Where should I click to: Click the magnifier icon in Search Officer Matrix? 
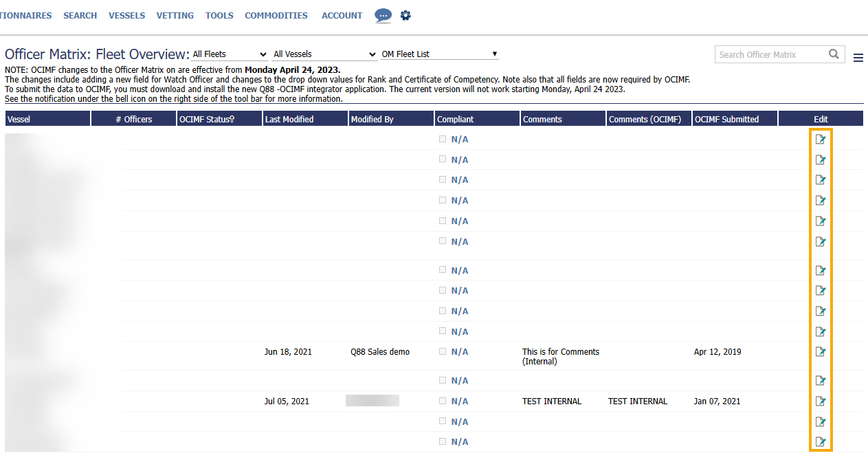(834, 54)
